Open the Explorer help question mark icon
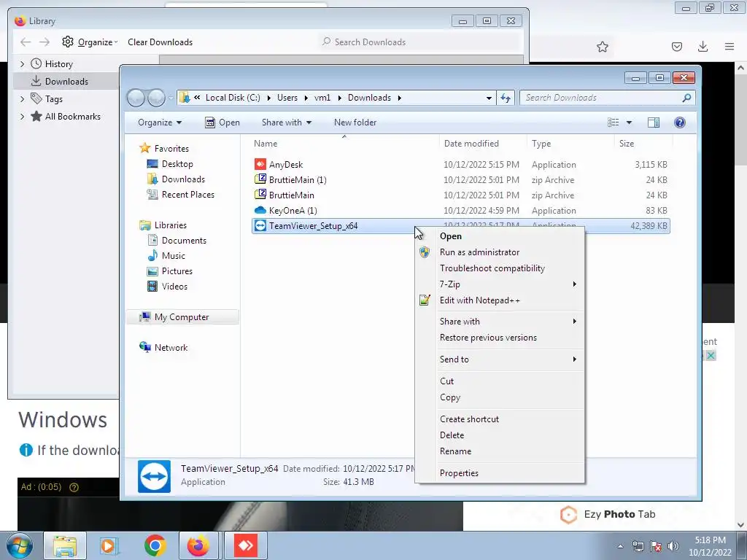Viewport: 747px width, 560px height. click(680, 122)
